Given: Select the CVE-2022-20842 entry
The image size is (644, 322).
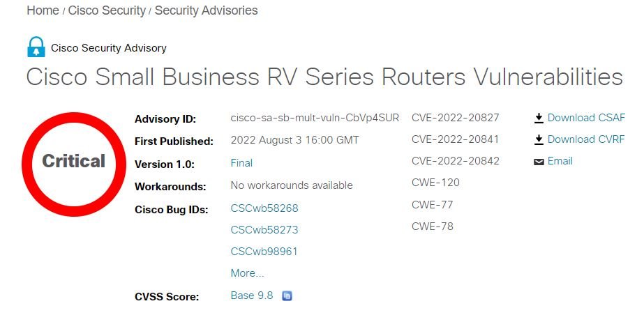Looking at the screenshot, I should point(456,161).
